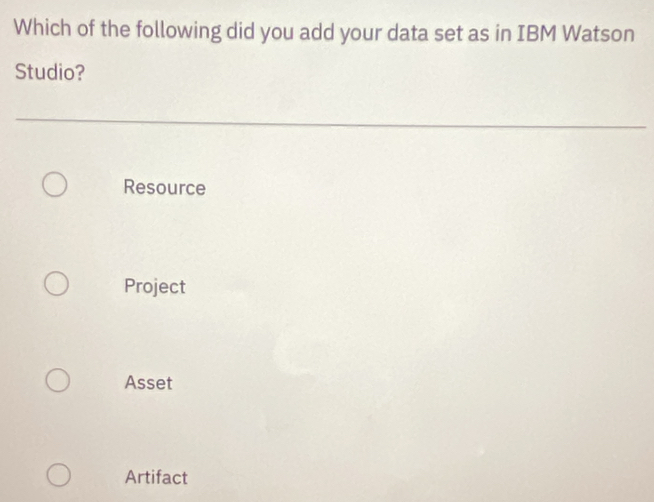Viewport: 654px width, 502px height.
Task: Select the Resource radio button
Action: point(56,186)
